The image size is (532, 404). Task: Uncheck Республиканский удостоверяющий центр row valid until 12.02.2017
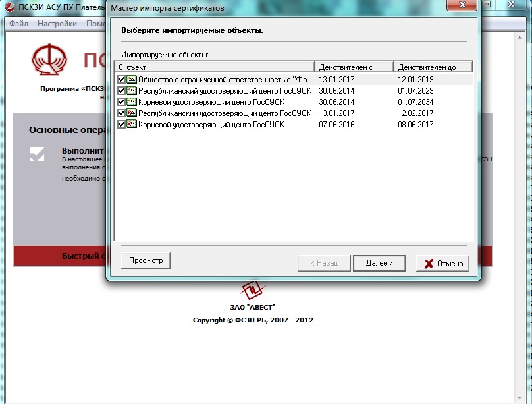(x=121, y=113)
